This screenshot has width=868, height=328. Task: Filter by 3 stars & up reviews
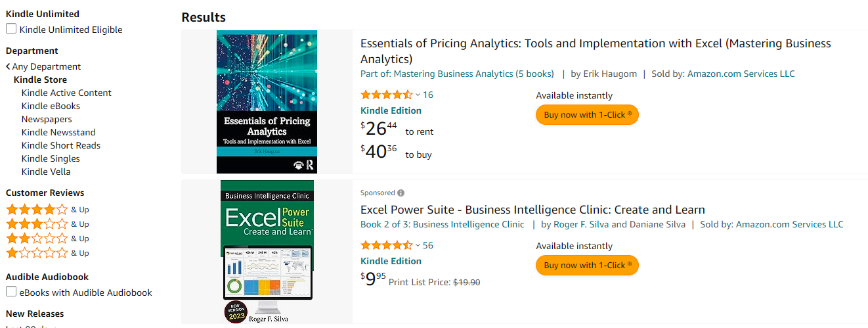[47, 224]
